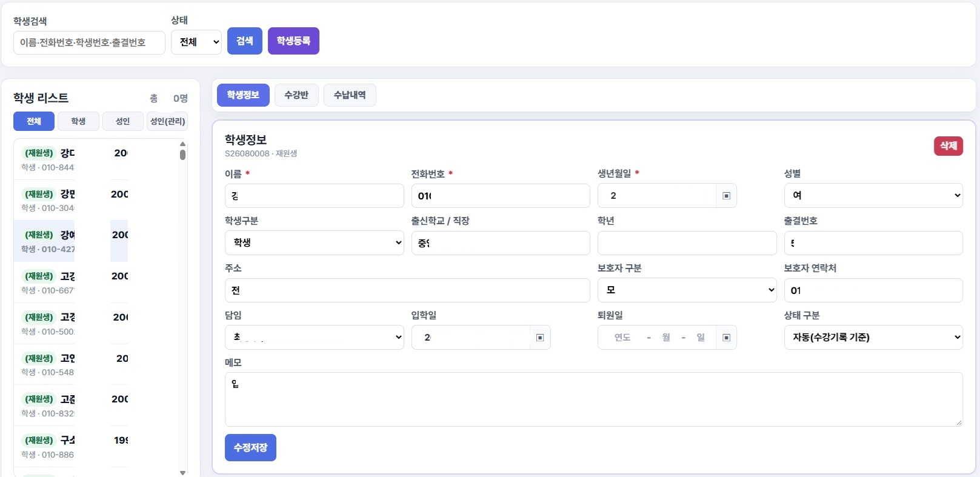
Task: Click the 퇴원일 연도 date field
Action: tap(622, 338)
